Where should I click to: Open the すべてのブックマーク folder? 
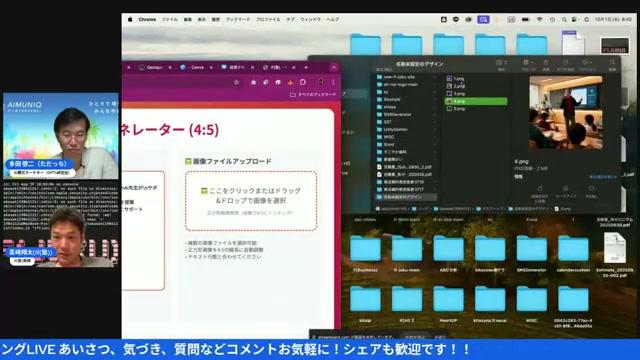click(313, 94)
